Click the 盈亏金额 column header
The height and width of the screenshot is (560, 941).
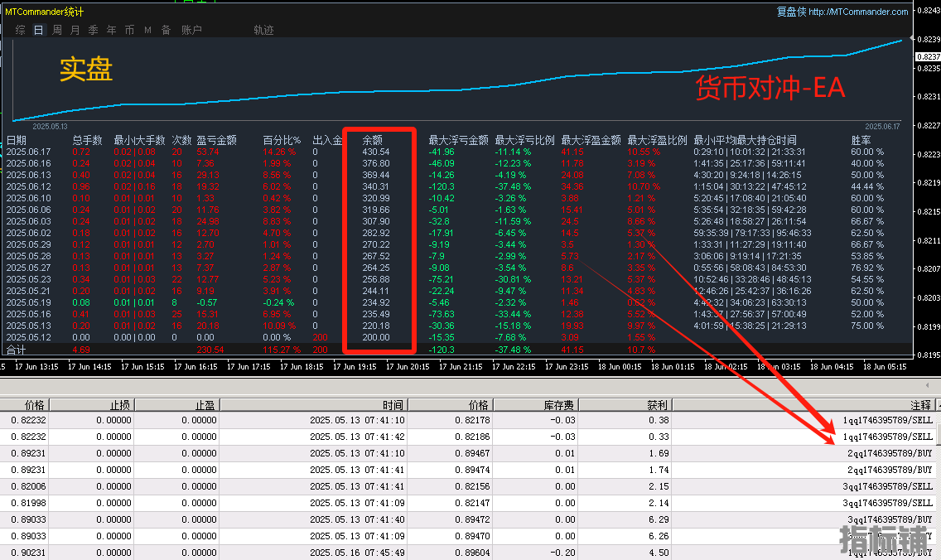[217, 140]
